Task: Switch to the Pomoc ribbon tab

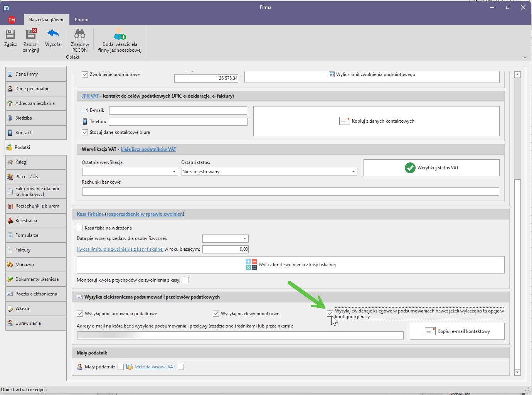Action: [82, 20]
